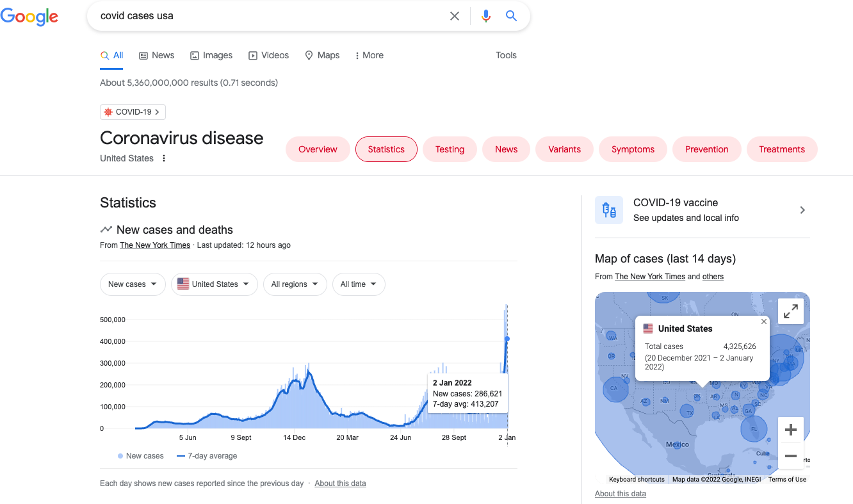Click the California case bubble on map
The image size is (853, 504).
[x=616, y=389]
